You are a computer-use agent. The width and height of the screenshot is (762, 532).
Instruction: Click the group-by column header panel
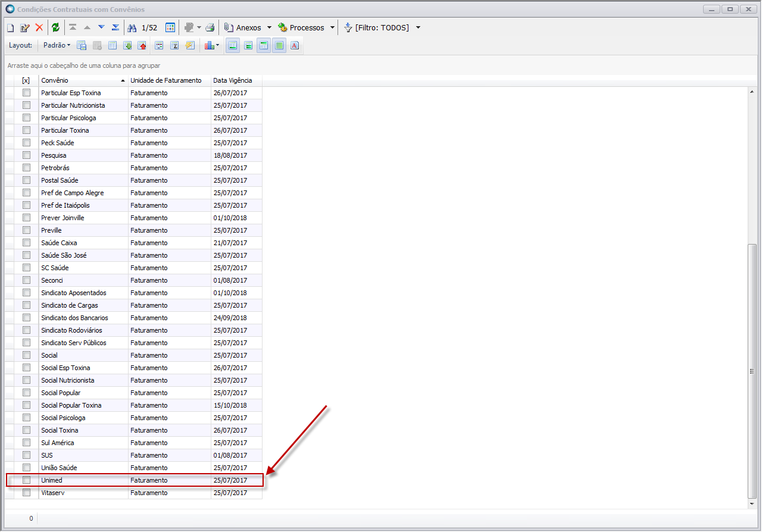click(x=381, y=65)
